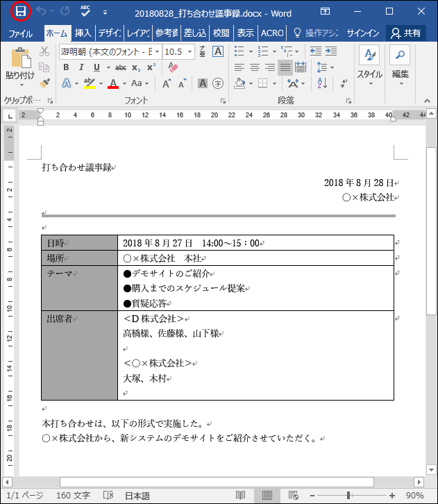Open the 編集 editing menu

[400, 67]
